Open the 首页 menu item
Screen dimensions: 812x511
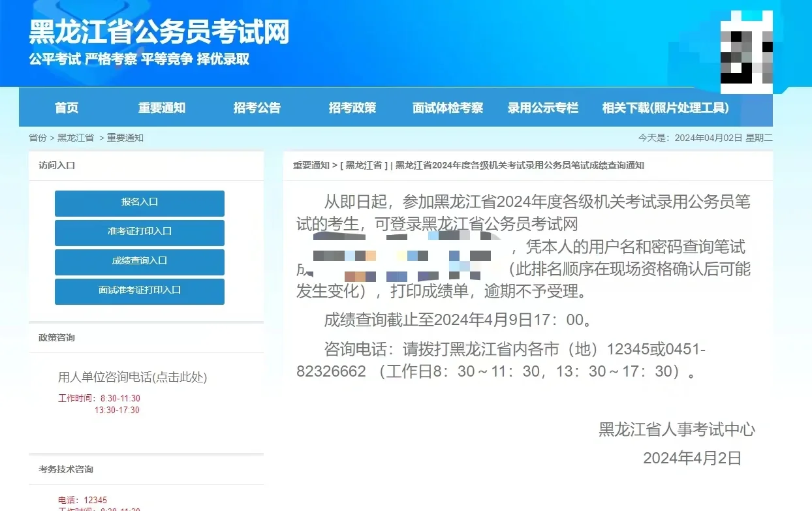coord(66,108)
